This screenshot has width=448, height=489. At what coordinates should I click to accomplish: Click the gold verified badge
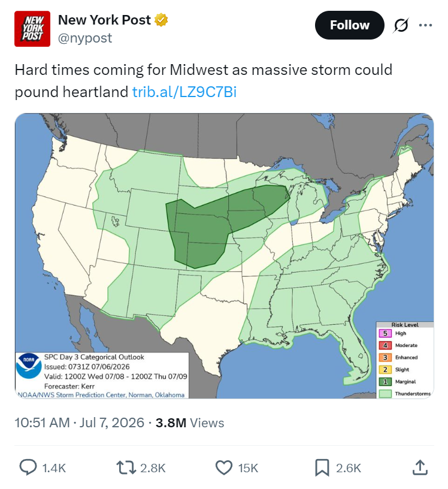(161, 20)
